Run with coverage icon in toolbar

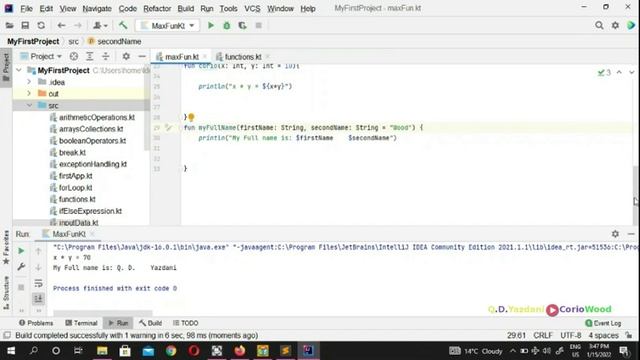coord(242,26)
